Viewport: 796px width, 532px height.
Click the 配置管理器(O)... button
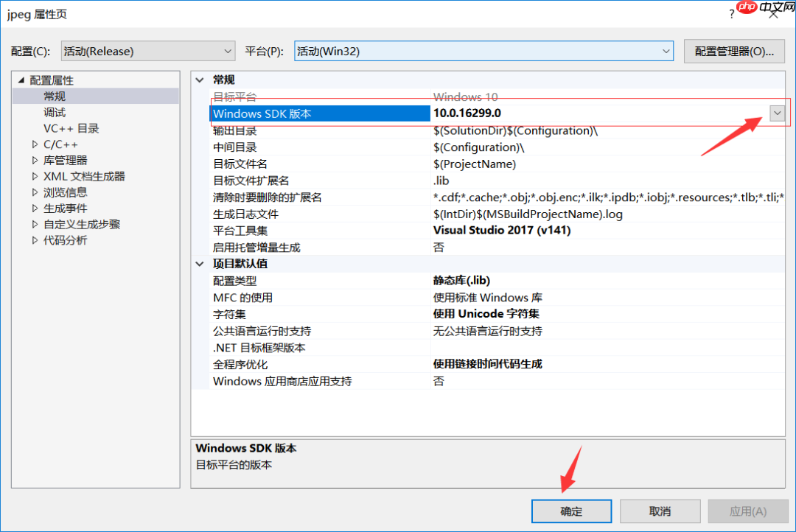tap(734, 51)
